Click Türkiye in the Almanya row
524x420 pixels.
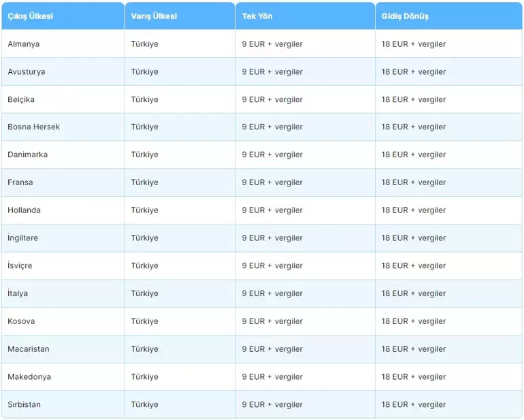(x=145, y=44)
